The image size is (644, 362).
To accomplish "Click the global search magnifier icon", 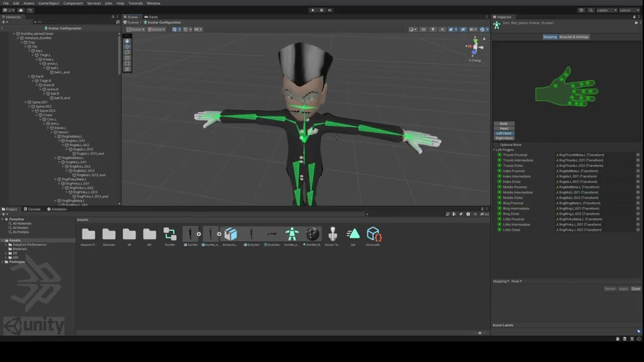I will coord(590,10).
